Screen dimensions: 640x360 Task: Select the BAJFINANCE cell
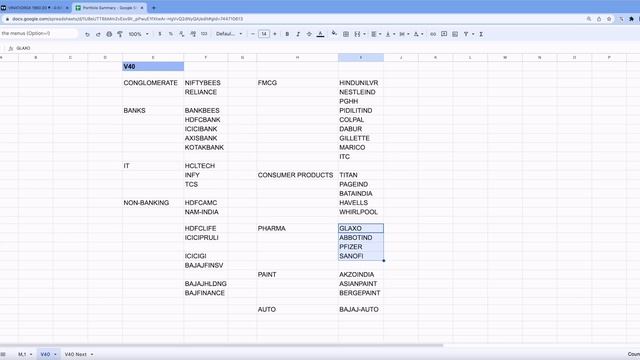[x=206, y=293]
